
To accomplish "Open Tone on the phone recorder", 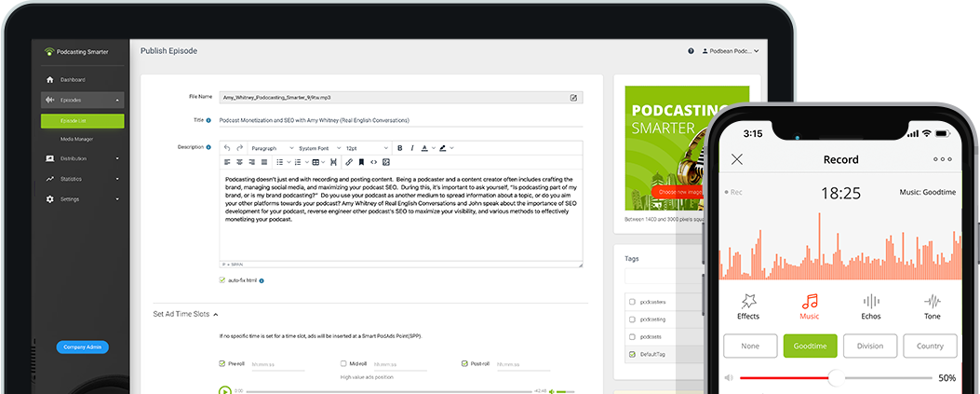I will coord(932,307).
